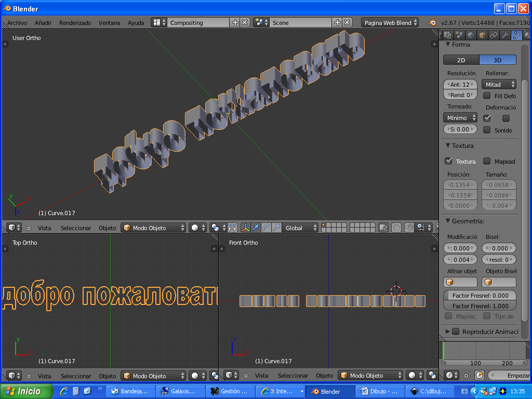Launch Internet Explorer from quick launch
This screenshot has height=399, width=532.
[64, 391]
